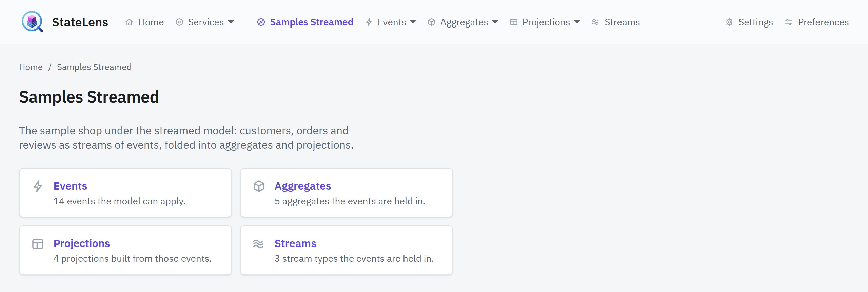Click the sliders icon beside Preferences
868x292 pixels.
tap(789, 22)
